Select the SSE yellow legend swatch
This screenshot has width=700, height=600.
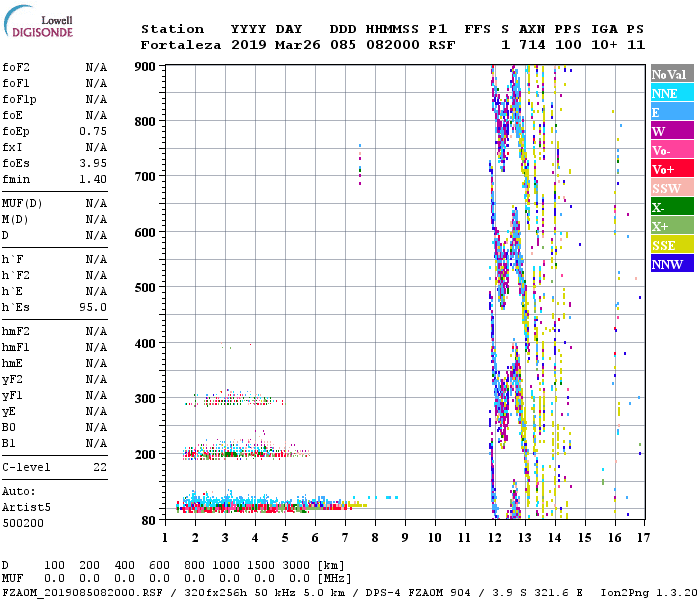pyautogui.click(x=672, y=245)
